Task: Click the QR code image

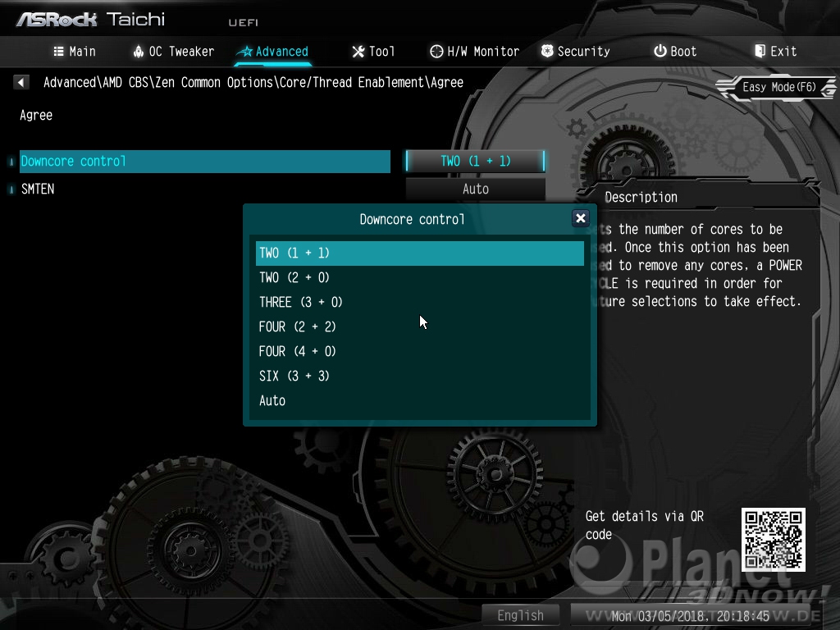Action: coord(773,540)
